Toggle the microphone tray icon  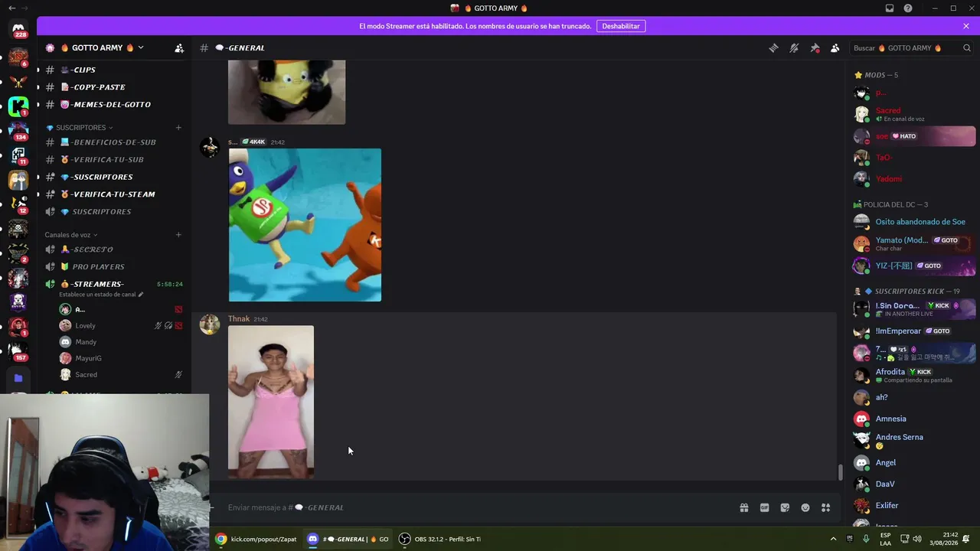(866, 539)
